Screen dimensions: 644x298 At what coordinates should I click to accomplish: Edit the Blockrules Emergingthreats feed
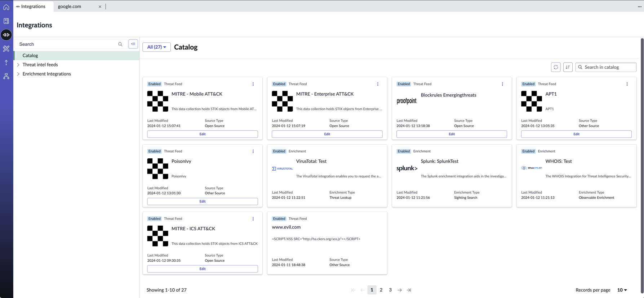452,134
